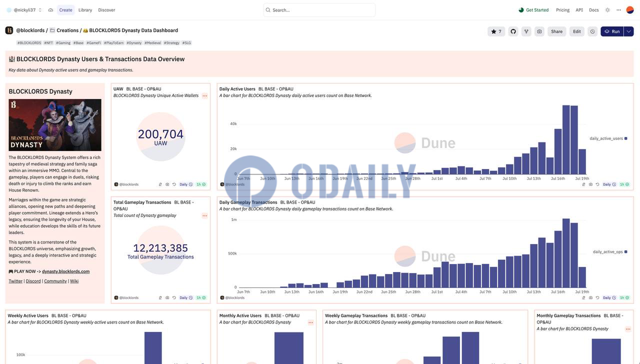Select the #SLG tag
The image size is (640, 364).
tap(186, 43)
